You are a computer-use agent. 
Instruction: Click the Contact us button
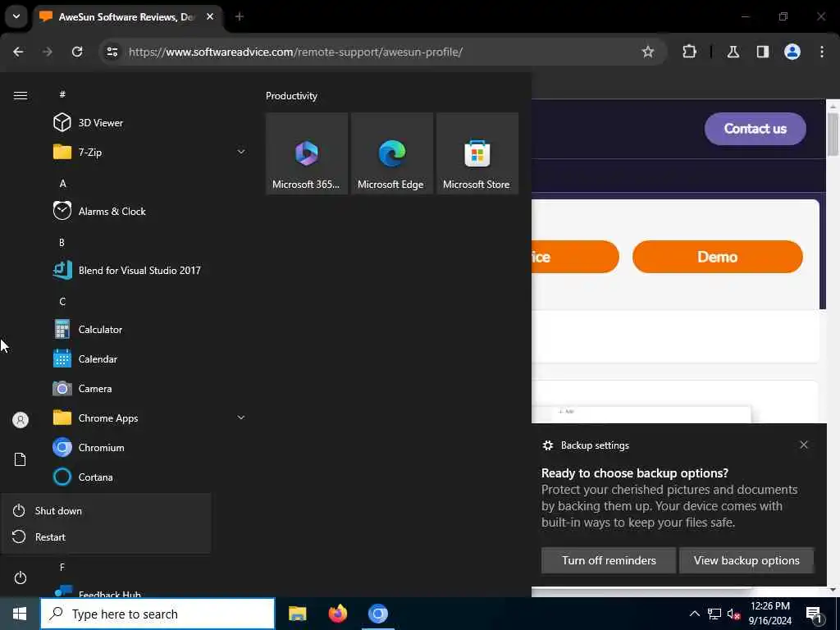755,129
